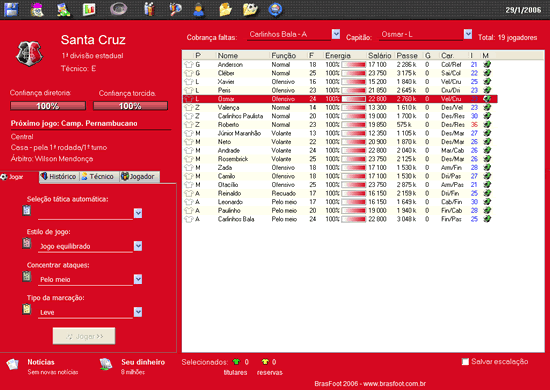Viewport: 550px width, 390px height.
Task: Sort by the Passe column header
Action: tap(408, 55)
